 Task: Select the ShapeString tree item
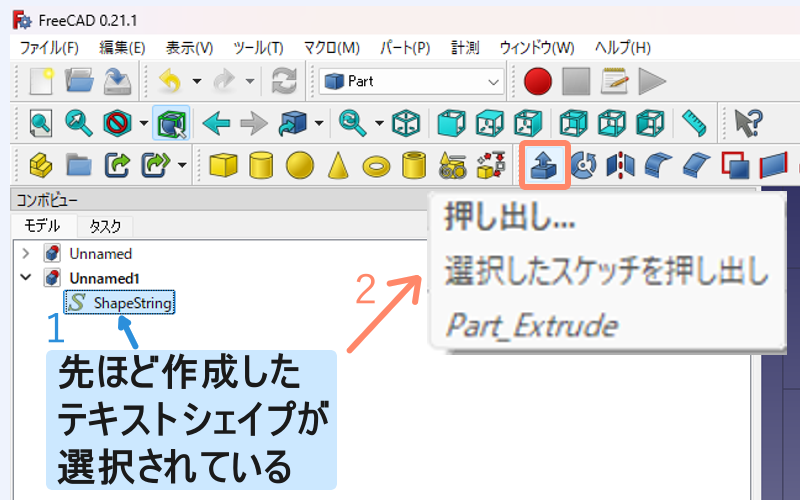coord(119,303)
